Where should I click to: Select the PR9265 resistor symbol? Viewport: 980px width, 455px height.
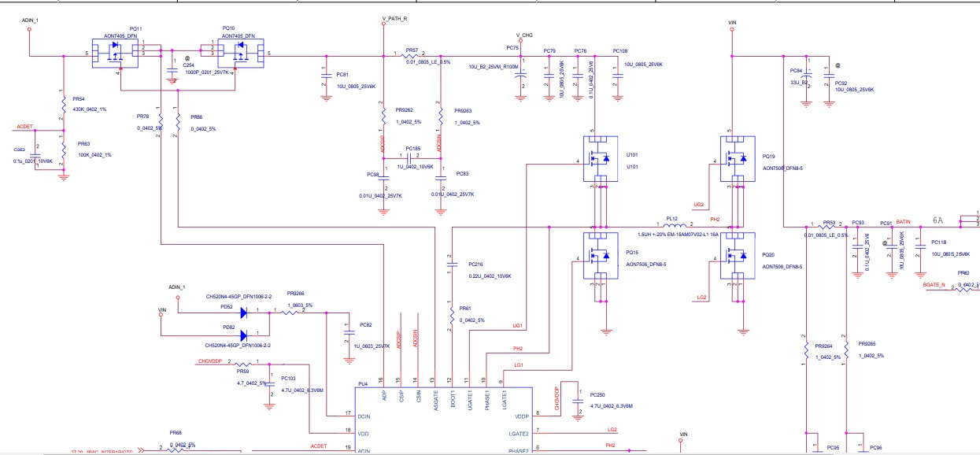coord(845,351)
